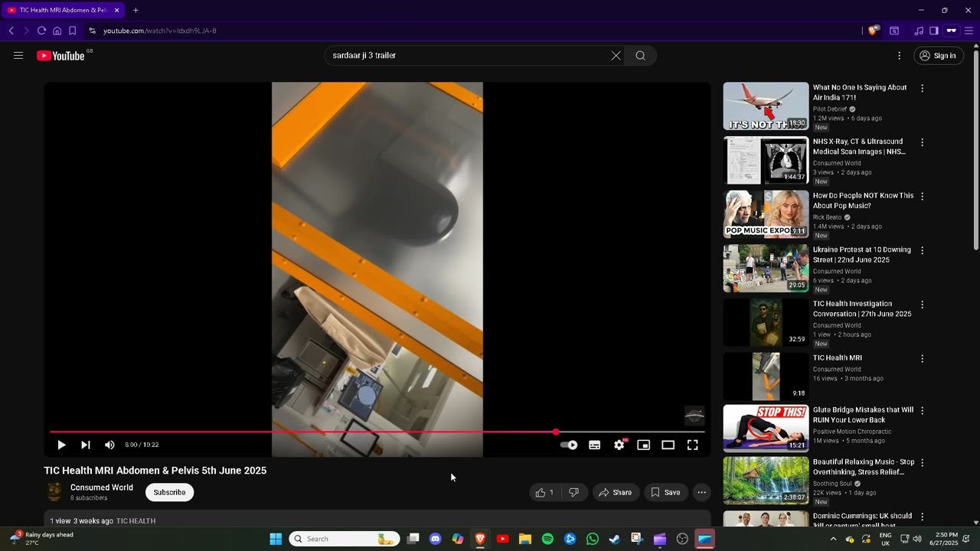Click the progress bar scrubber handle

click(x=556, y=432)
